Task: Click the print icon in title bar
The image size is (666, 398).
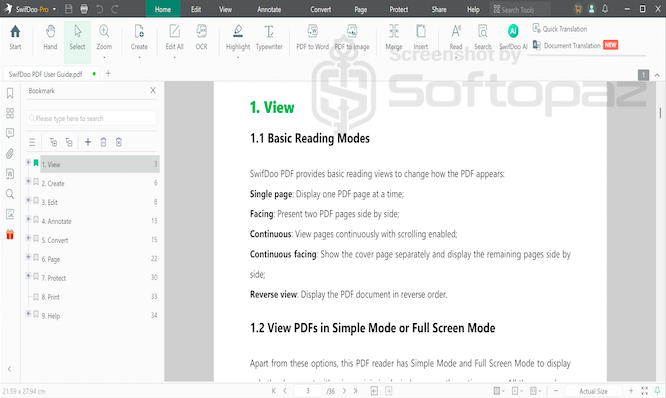Action: [x=84, y=9]
